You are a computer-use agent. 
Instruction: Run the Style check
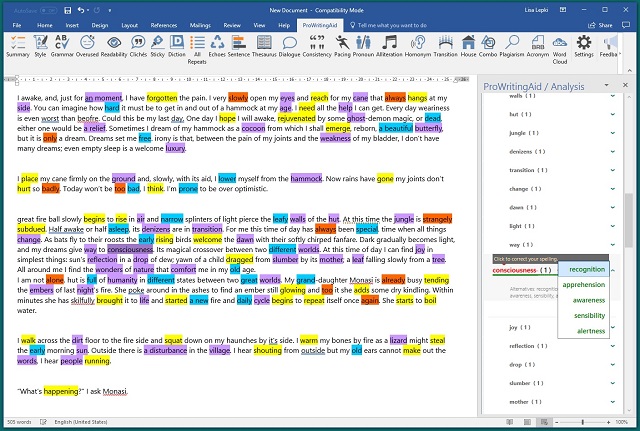40,46
